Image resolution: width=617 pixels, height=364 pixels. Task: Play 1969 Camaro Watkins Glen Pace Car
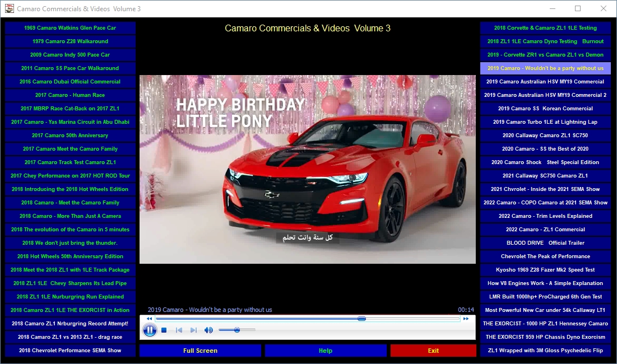point(70,28)
